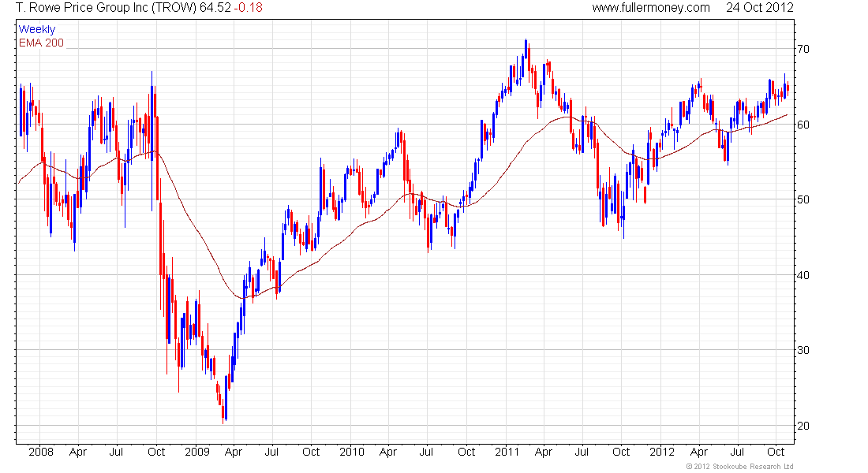Click the chart title 'T. Rowe Price Group Inc (TROW)'
This screenshot has width=868, height=473.
point(107,8)
